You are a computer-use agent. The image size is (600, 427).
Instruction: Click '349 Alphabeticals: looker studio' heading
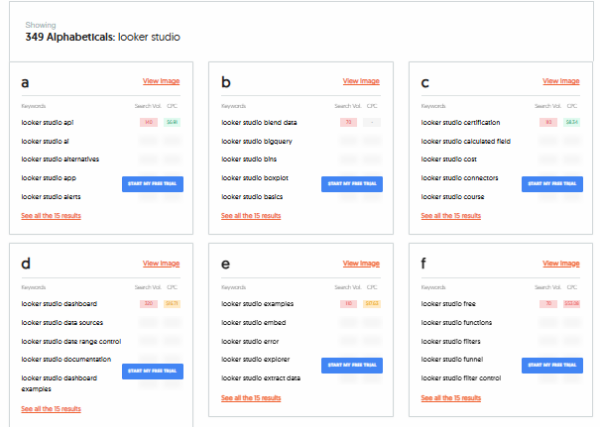(x=103, y=37)
